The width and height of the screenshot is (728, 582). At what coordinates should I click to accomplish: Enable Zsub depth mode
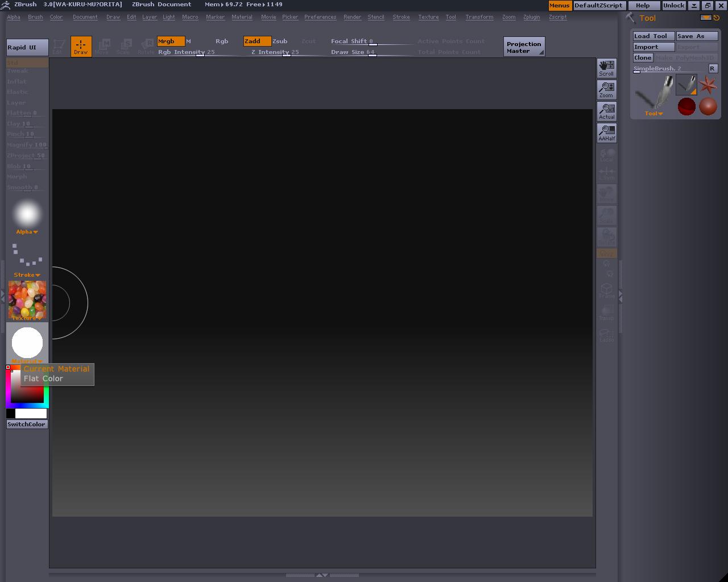280,41
